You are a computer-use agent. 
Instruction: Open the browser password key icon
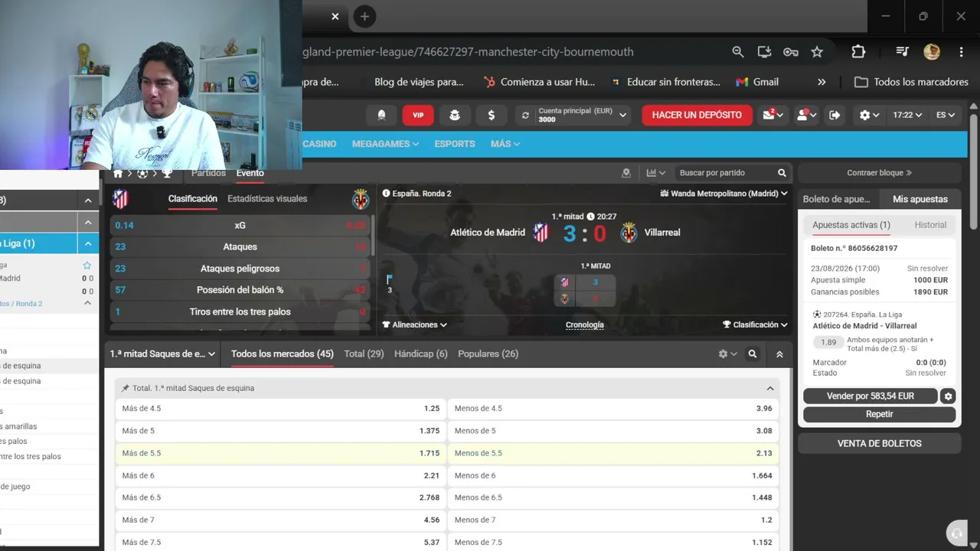coord(791,52)
